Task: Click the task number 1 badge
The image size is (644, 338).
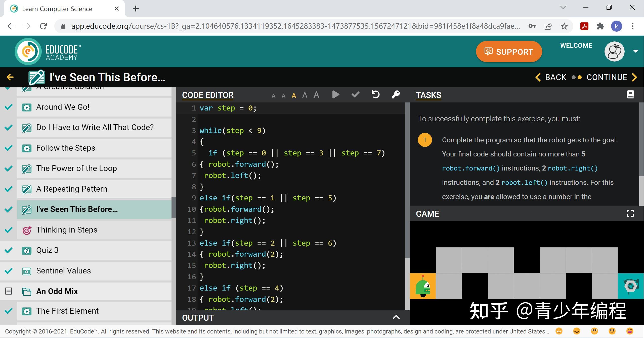Action: [425, 140]
